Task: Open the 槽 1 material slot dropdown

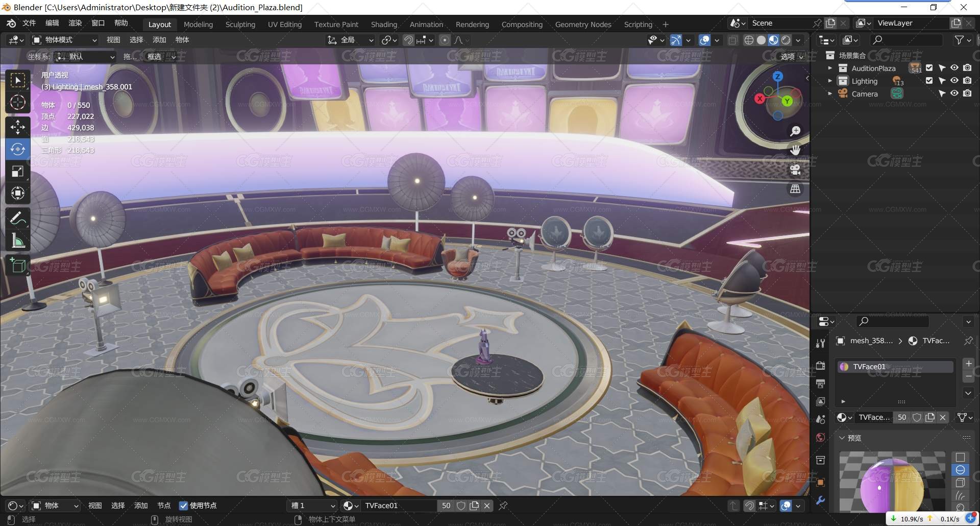Action: [x=313, y=506]
